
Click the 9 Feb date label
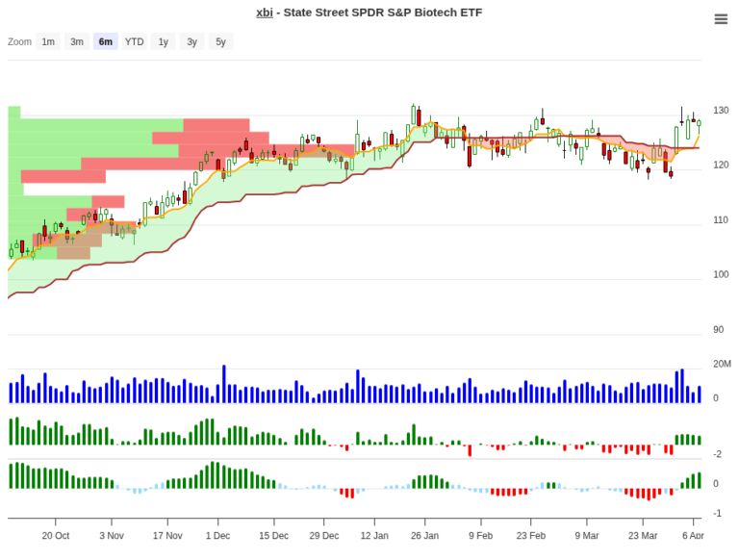click(x=481, y=536)
